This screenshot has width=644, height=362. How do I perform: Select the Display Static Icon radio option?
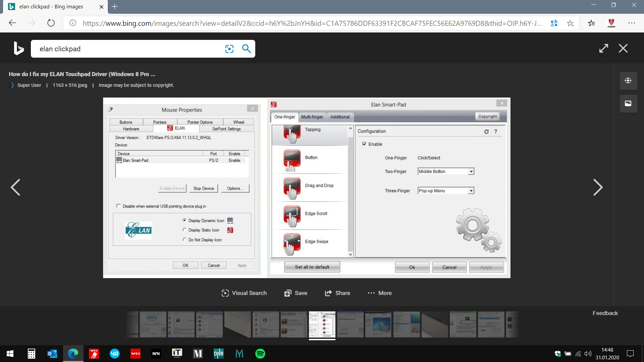[x=184, y=230]
